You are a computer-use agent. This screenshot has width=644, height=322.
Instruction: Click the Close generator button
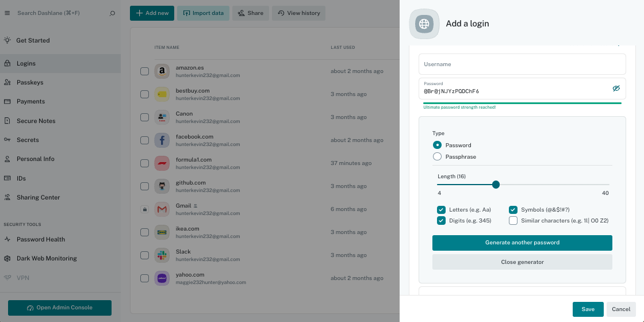point(522,262)
